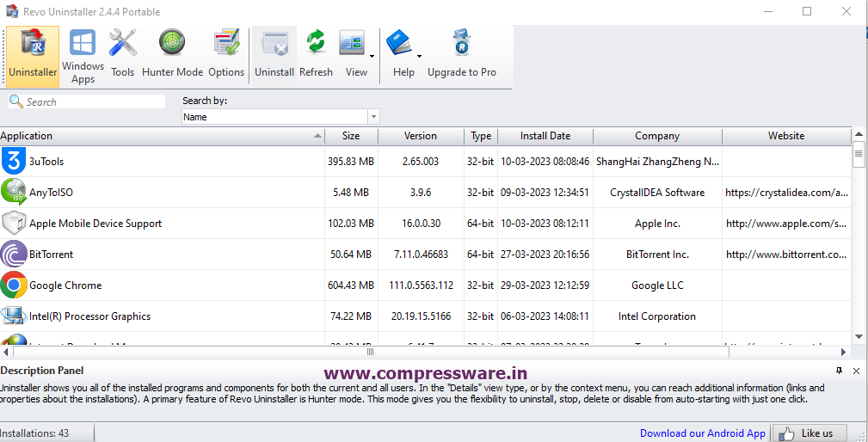Open Download our Android App link

click(703, 433)
